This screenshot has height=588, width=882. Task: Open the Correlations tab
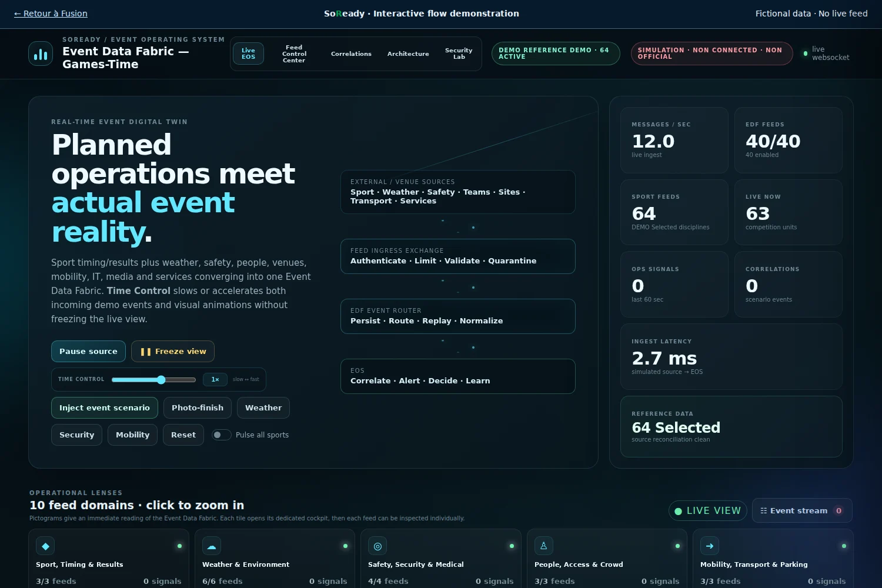tap(351, 54)
